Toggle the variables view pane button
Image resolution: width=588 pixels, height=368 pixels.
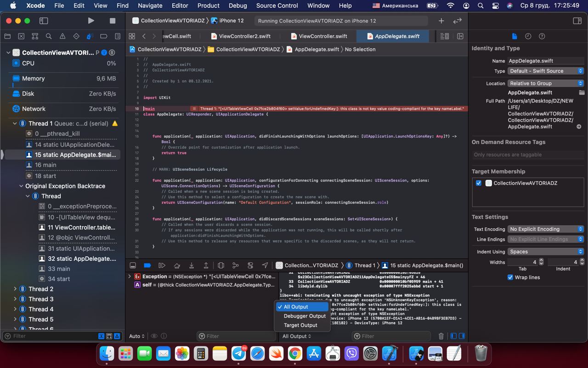pyautogui.click(x=453, y=336)
